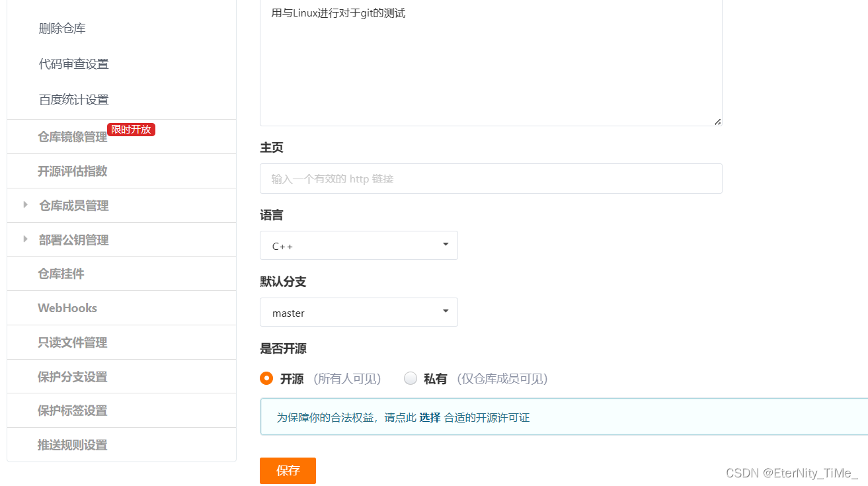Screen dimensions: 868x486
Task: Open 仓库成员管理 menu item
Action: 73,206
